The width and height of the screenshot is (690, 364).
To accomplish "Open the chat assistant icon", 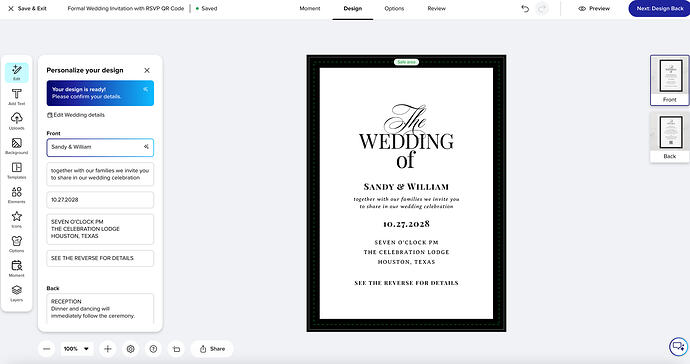I will pos(678,346).
